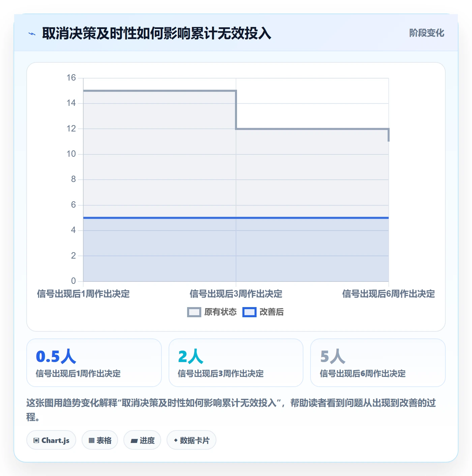Select the Chart.js tag
This screenshot has height=476, width=472.
[51, 440]
